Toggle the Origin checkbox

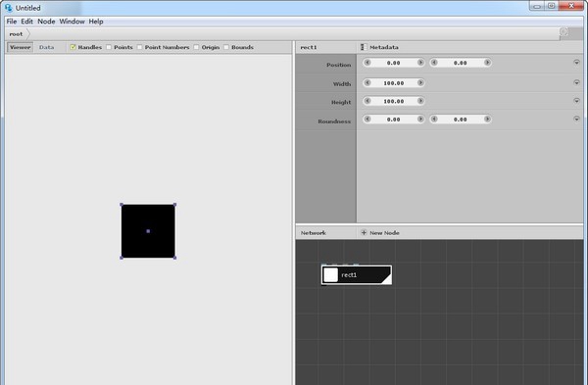pyautogui.click(x=196, y=47)
